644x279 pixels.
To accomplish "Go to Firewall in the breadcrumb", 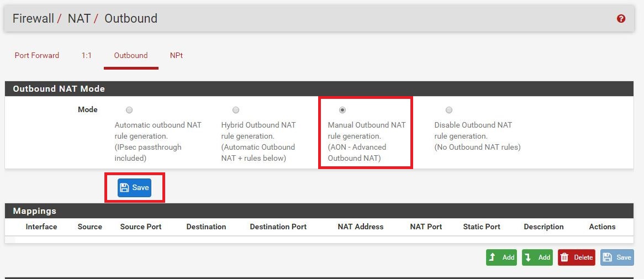I will pos(33,18).
